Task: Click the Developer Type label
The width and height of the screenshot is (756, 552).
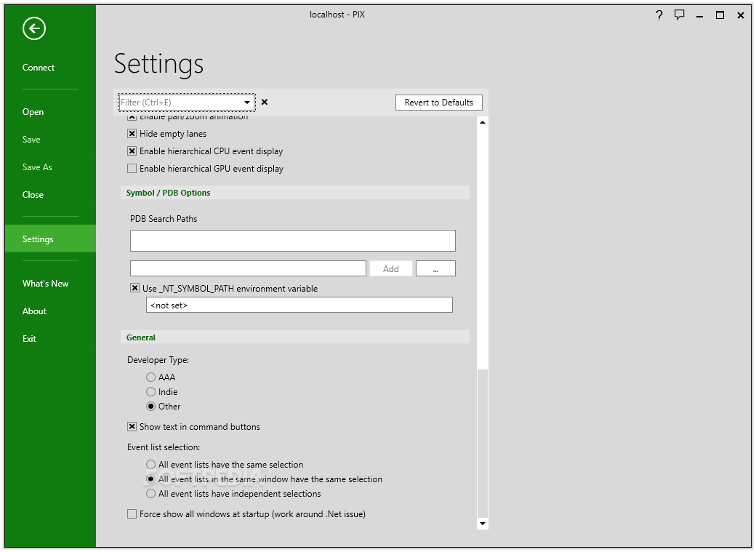Action: click(x=158, y=360)
